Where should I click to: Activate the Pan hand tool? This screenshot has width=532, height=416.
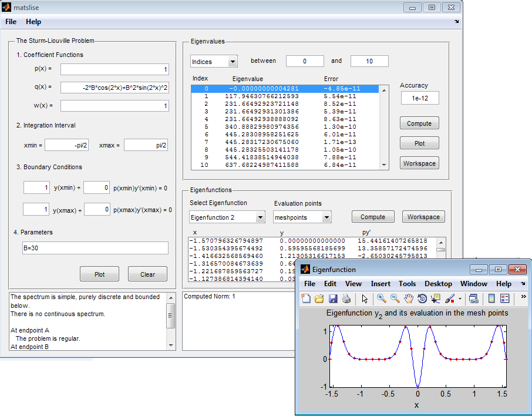coord(409,298)
